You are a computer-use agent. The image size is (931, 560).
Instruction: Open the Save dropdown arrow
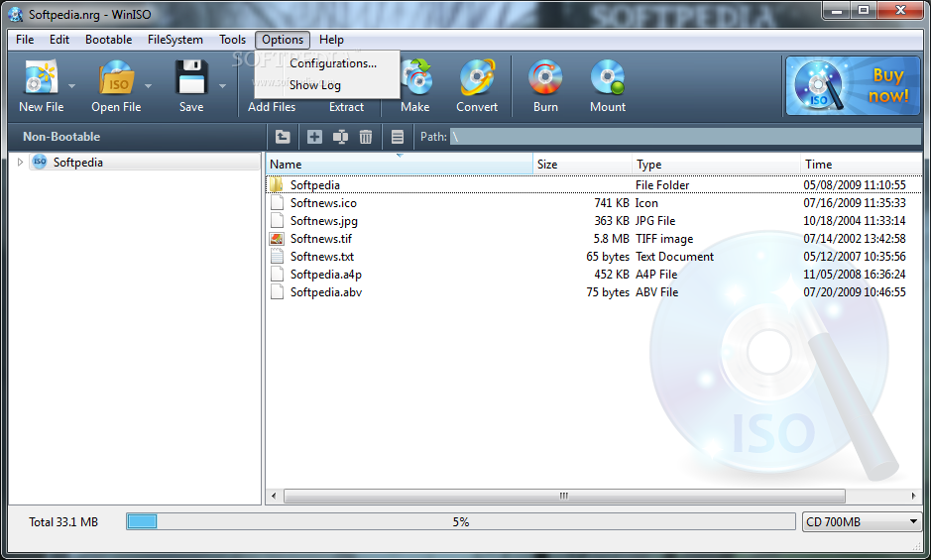coord(223,86)
